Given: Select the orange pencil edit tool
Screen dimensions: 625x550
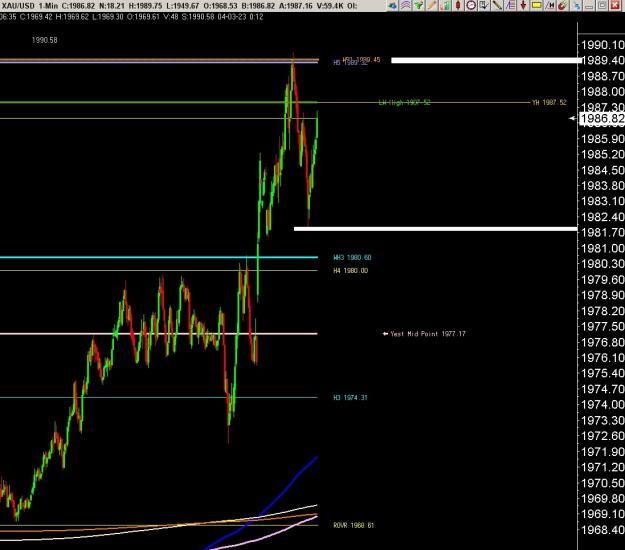Looking at the screenshot, I should pyautogui.click(x=432, y=6).
